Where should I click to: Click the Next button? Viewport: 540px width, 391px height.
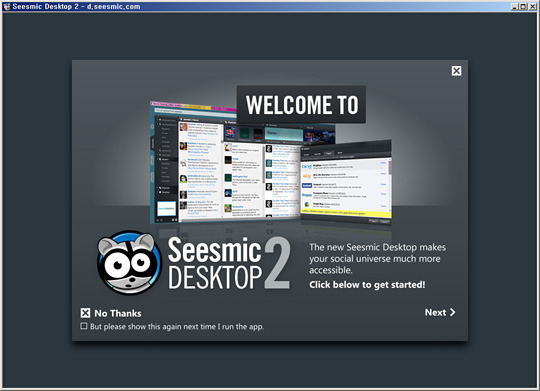tap(440, 312)
